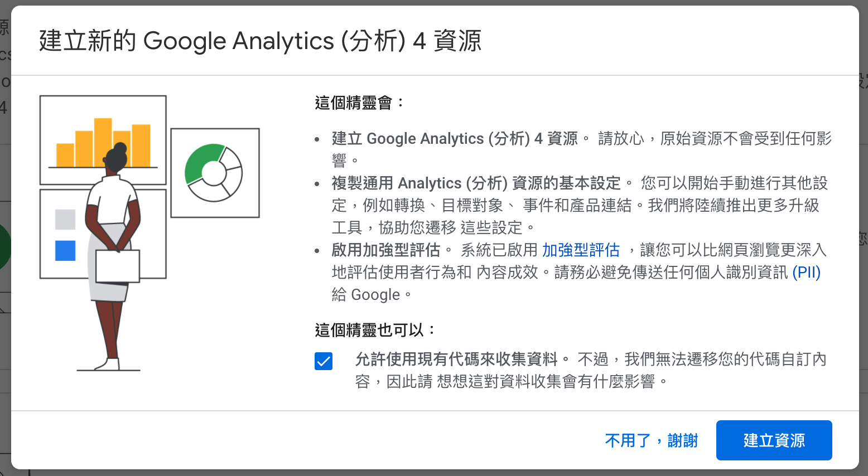This screenshot has width=868, height=476.
Task: Click the green donut chart graphic
Action: pos(214,173)
